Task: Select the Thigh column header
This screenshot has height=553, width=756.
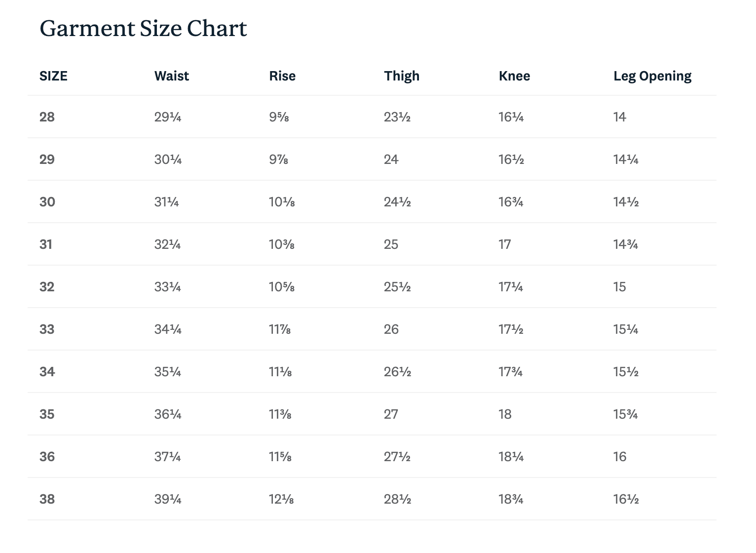Action: tap(402, 76)
